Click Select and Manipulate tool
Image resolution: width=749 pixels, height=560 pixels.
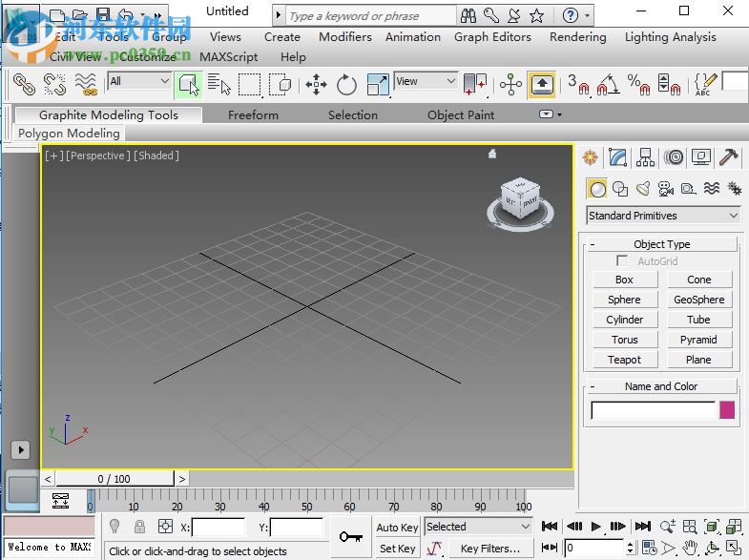510,85
